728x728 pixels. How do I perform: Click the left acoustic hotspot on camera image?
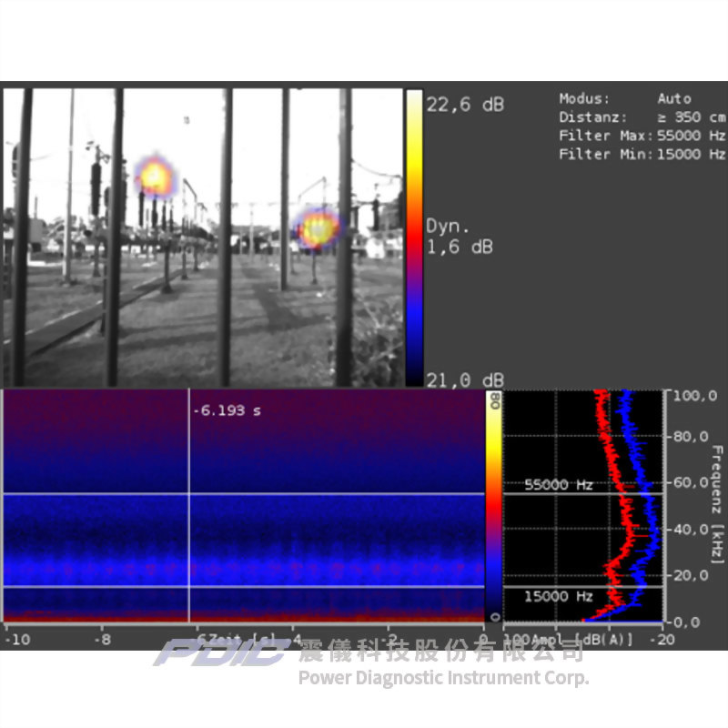(155, 176)
